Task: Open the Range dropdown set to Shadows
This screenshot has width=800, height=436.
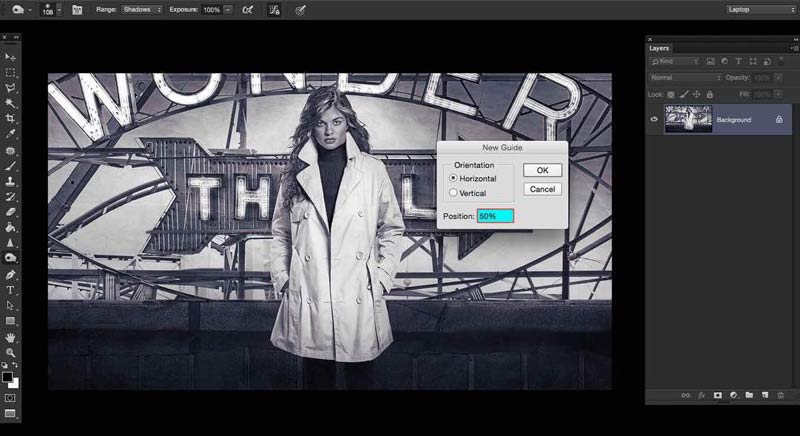Action: [x=142, y=9]
